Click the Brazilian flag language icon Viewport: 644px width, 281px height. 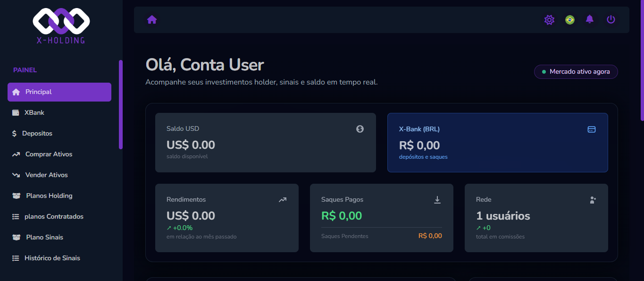coord(569,20)
